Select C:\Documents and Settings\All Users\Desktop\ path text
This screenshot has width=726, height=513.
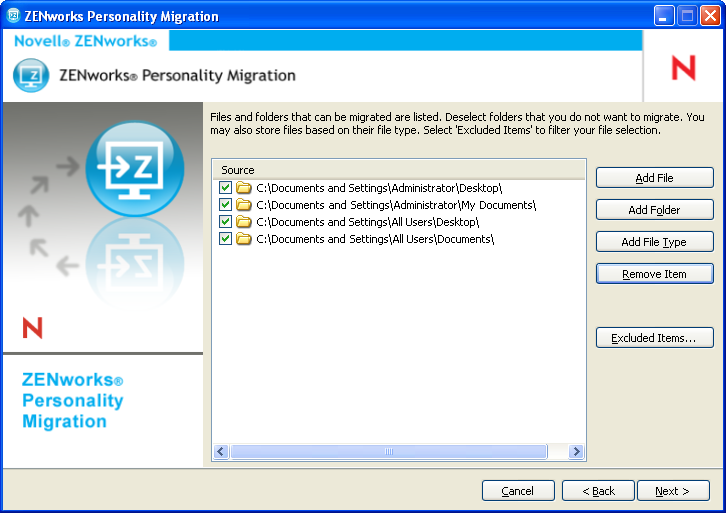(x=368, y=222)
